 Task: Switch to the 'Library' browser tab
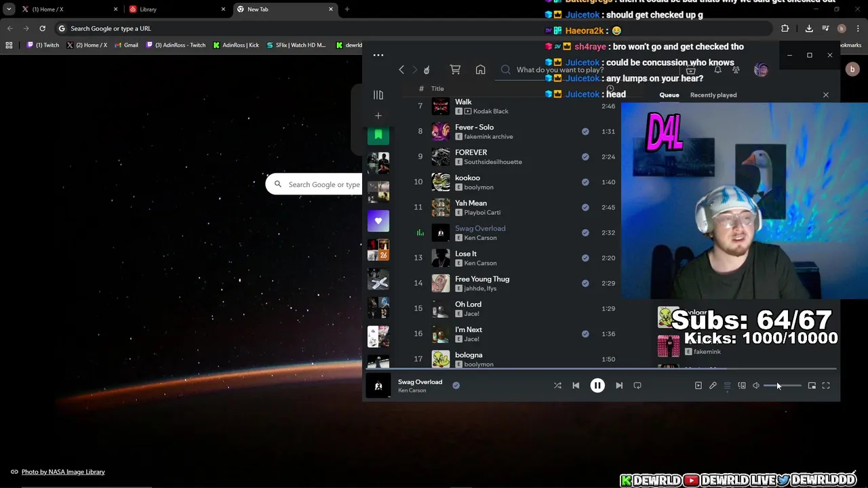point(176,9)
